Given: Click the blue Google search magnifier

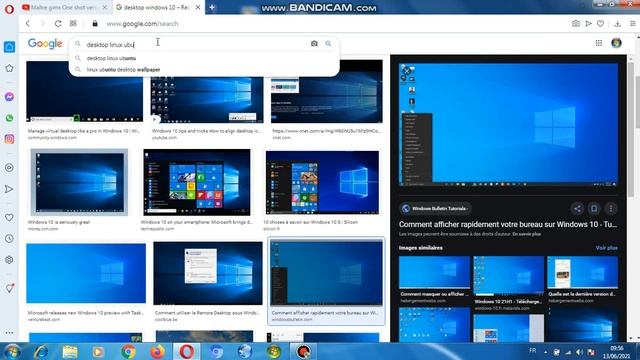Looking at the screenshot, I should 328,43.
